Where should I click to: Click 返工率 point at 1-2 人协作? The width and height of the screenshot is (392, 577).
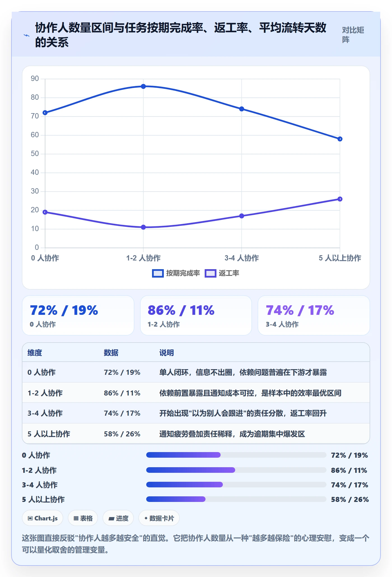143,227
